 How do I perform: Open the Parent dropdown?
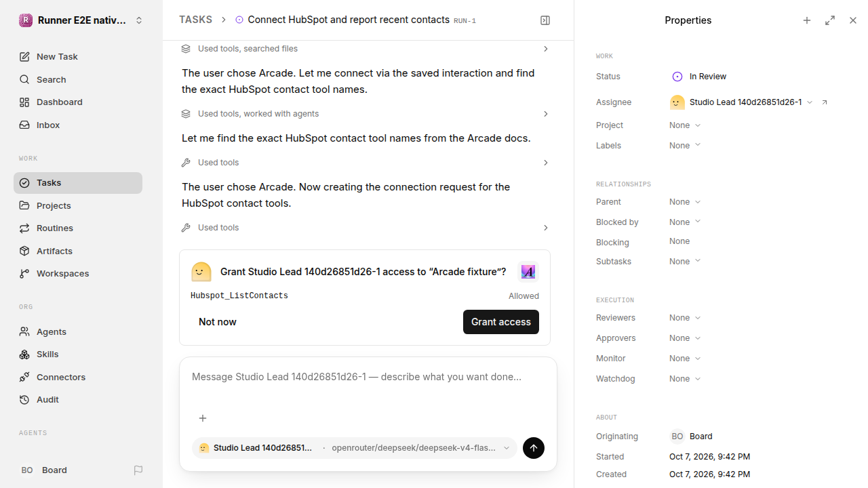click(x=685, y=202)
